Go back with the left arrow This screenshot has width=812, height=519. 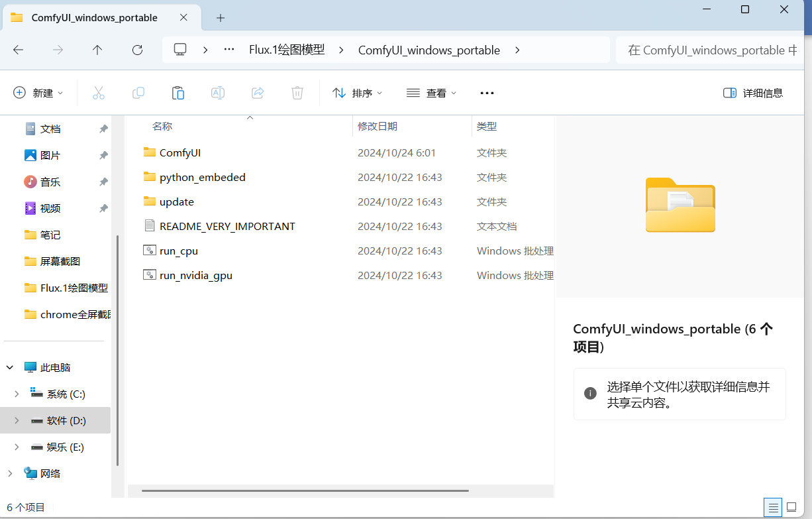click(x=19, y=50)
